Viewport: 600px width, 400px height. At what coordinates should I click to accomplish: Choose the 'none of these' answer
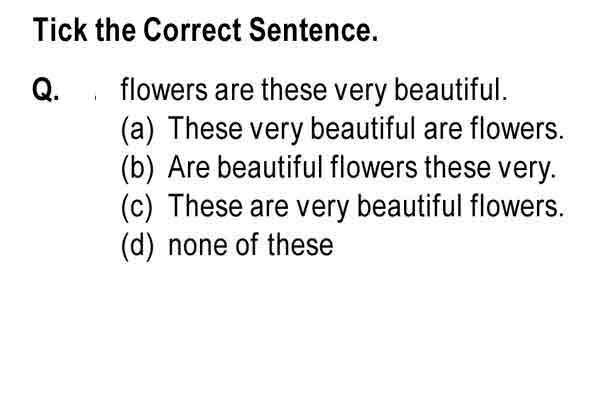pos(251,245)
